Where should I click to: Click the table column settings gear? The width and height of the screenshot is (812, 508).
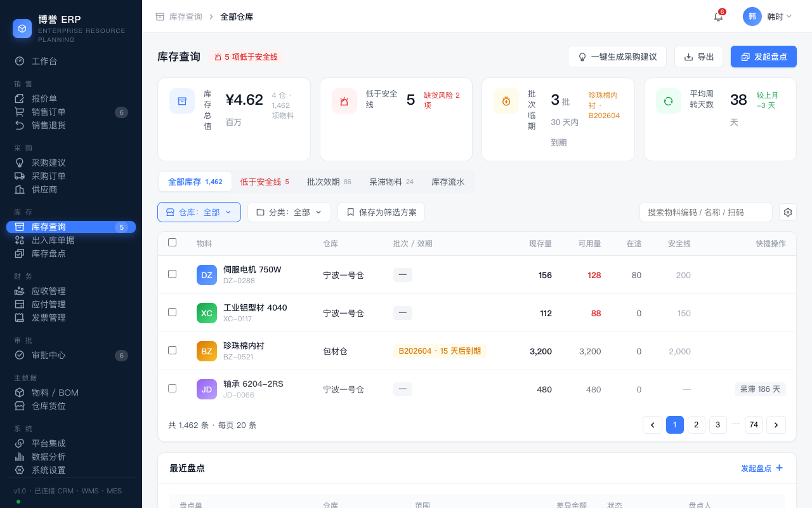(x=788, y=212)
